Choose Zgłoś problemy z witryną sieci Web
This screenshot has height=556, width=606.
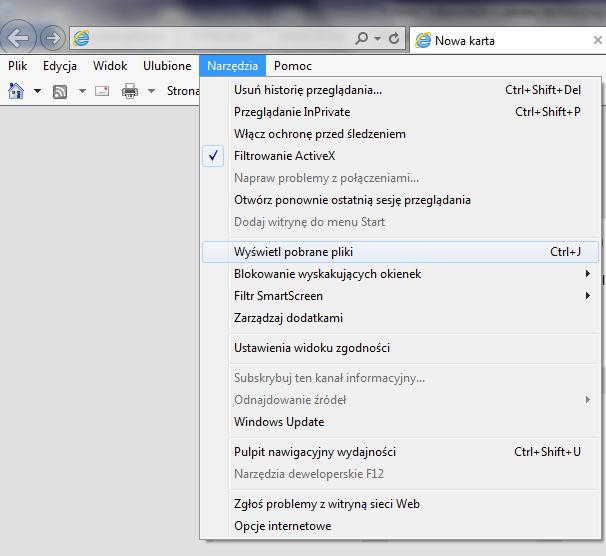click(400, 504)
